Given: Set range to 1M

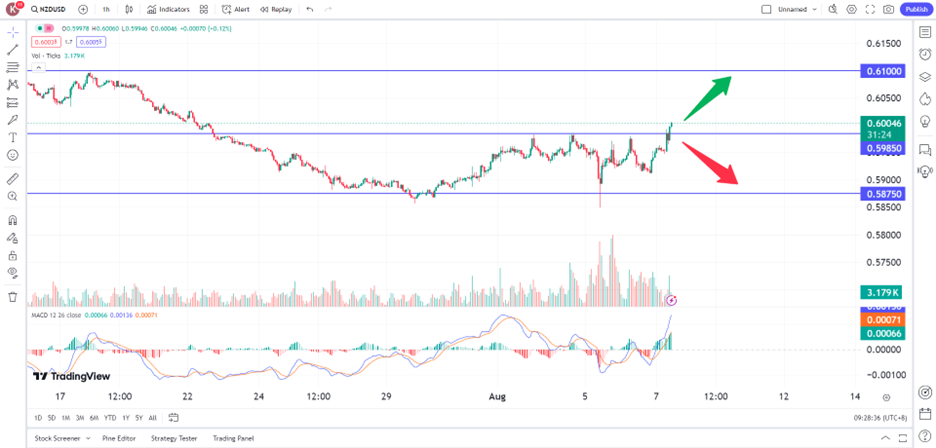Looking at the screenshot, I should [66, 418].
